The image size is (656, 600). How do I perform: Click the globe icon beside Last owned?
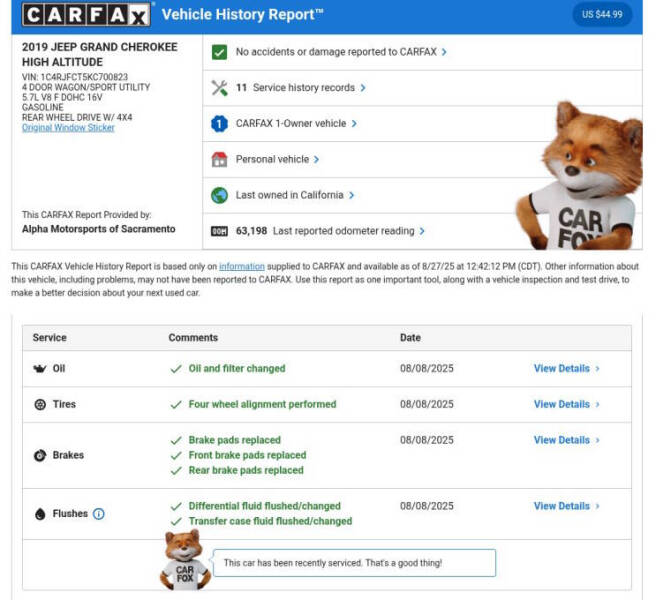click(x=219, y=195)
